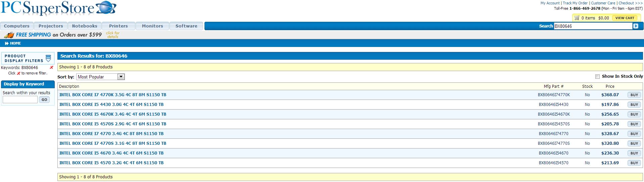Buy the $197.86 I5 4430 processor
Screen dimensions: 644x182
(634, 105)
